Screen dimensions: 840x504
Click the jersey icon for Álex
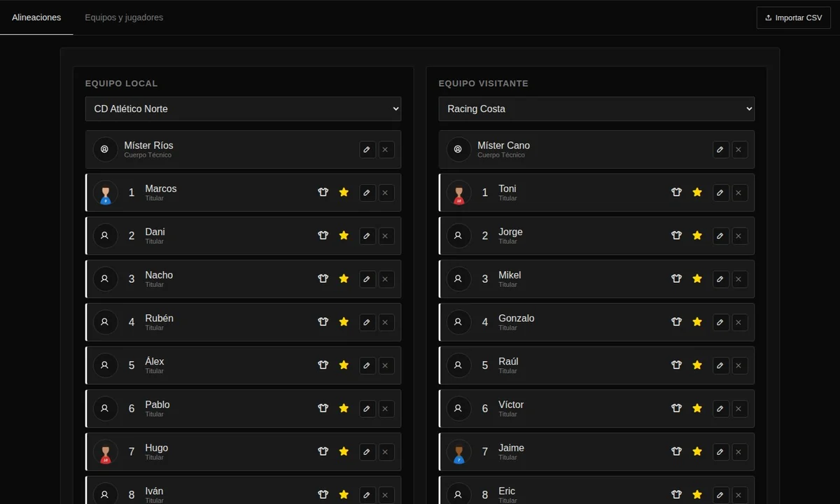(323, 365)
